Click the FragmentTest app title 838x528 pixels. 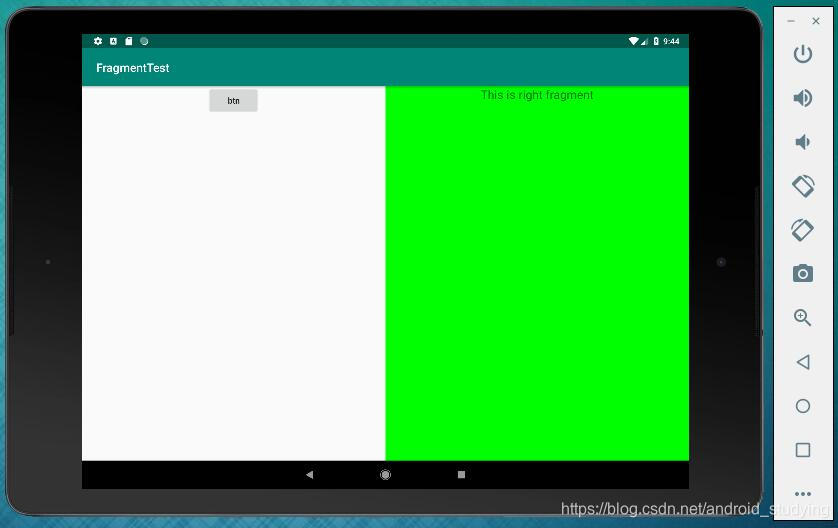tap(133, 68)
